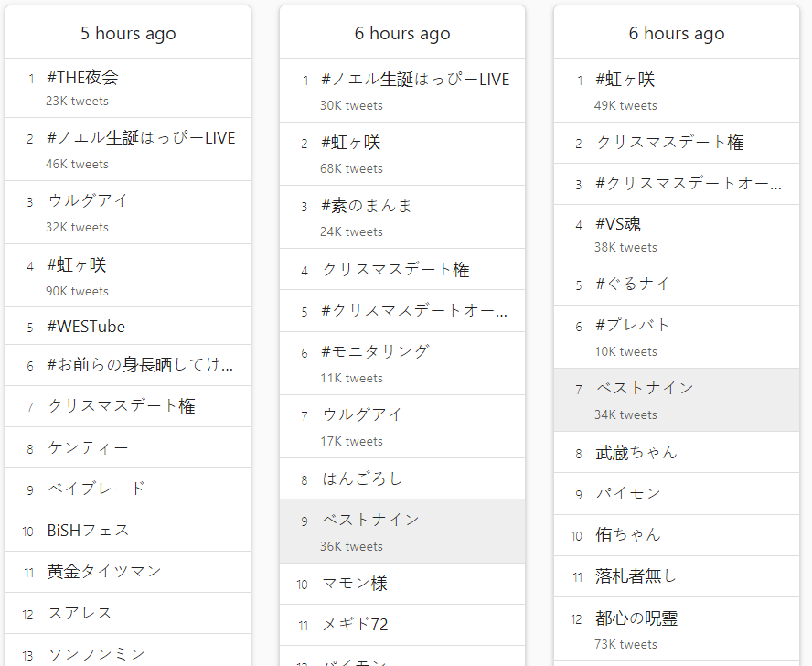This screenshot has width=812, height=666.
Task: Click the #プレバト trend entry
Action: click(x=632, y=325)
